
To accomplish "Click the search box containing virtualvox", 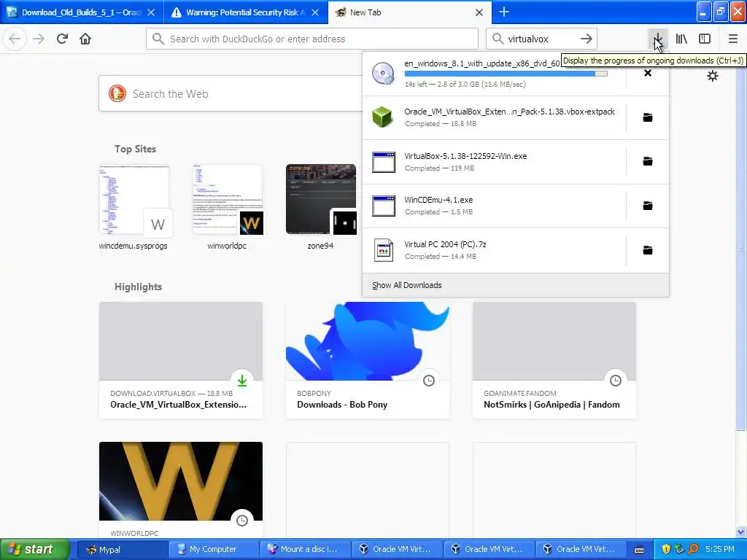I will click(541, 39).
